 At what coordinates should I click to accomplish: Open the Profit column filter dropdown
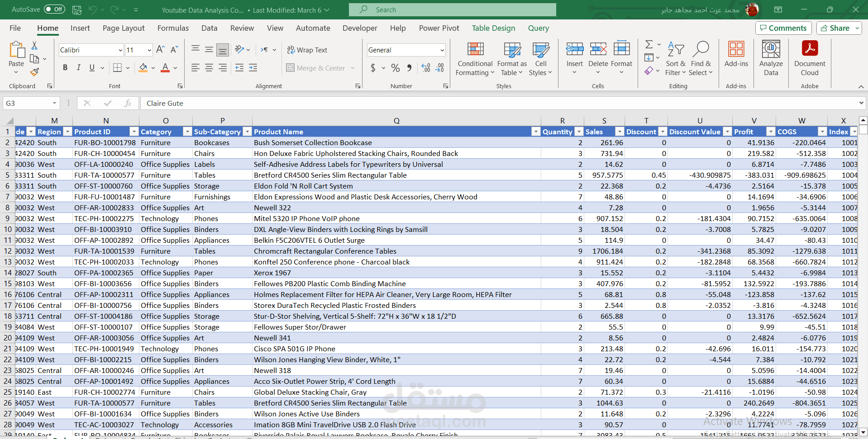[771, 132]
